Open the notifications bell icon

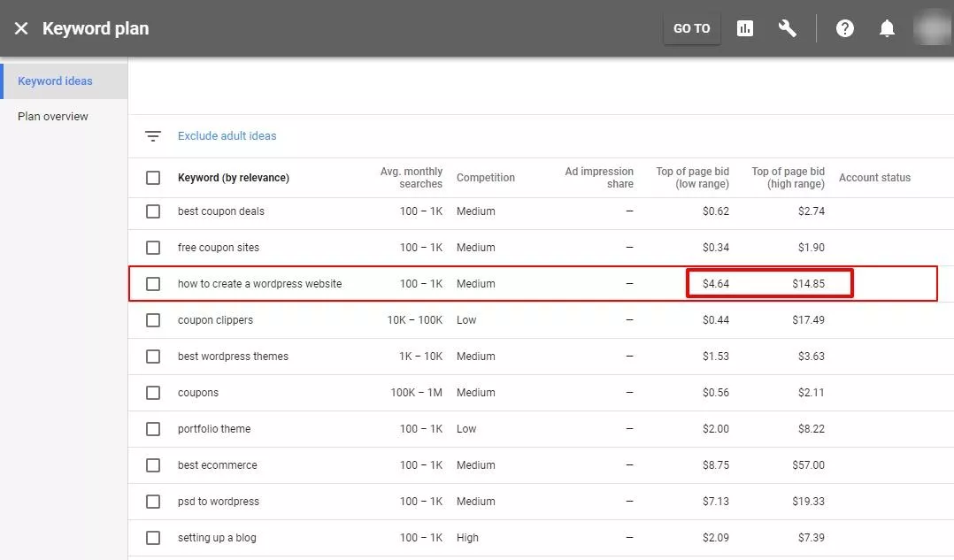pyautogui.click(x=887, y=28)
